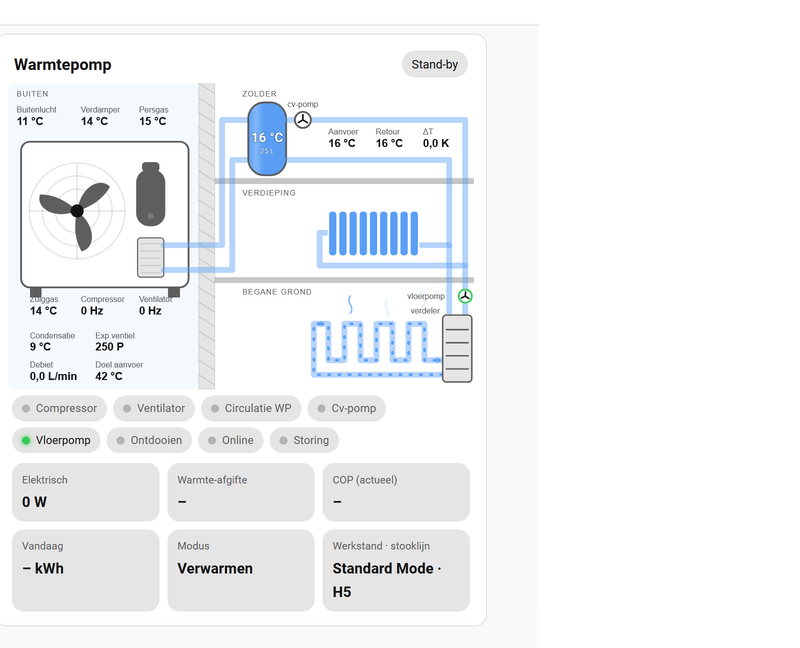Click the compressor cylinder graphic

(151, 194)
